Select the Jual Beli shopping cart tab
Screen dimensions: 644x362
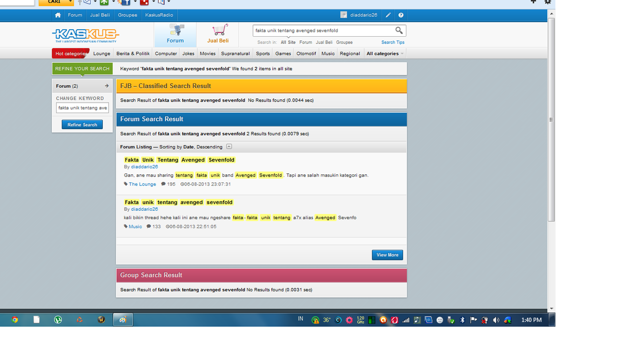coord(218,34)
